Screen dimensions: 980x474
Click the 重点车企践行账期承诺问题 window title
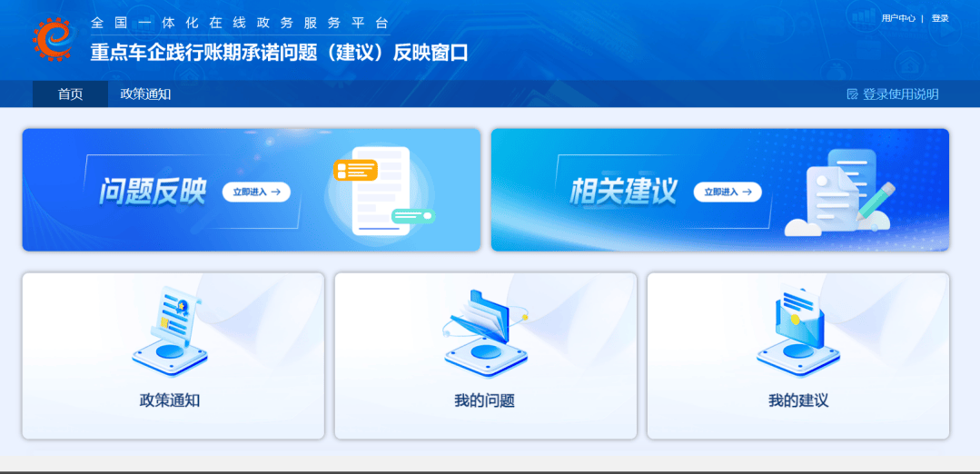[279, 53]
